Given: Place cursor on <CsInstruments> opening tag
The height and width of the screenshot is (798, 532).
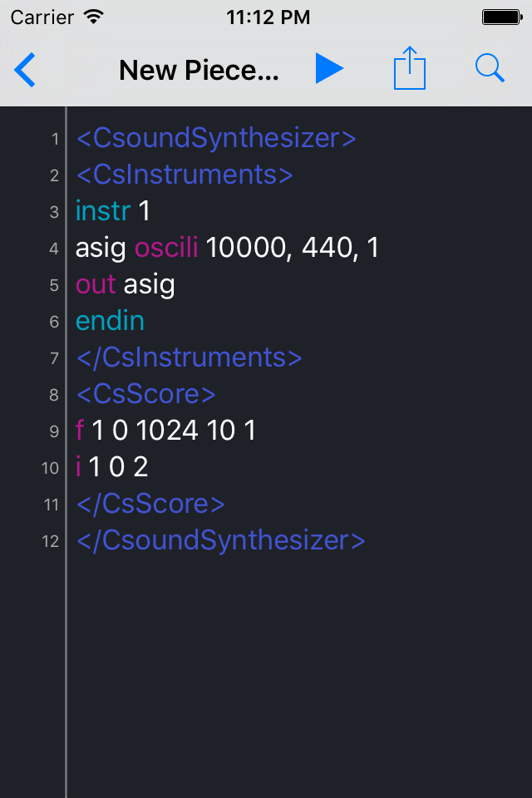Looking at the screenshot, I should (x=185, y=175).
